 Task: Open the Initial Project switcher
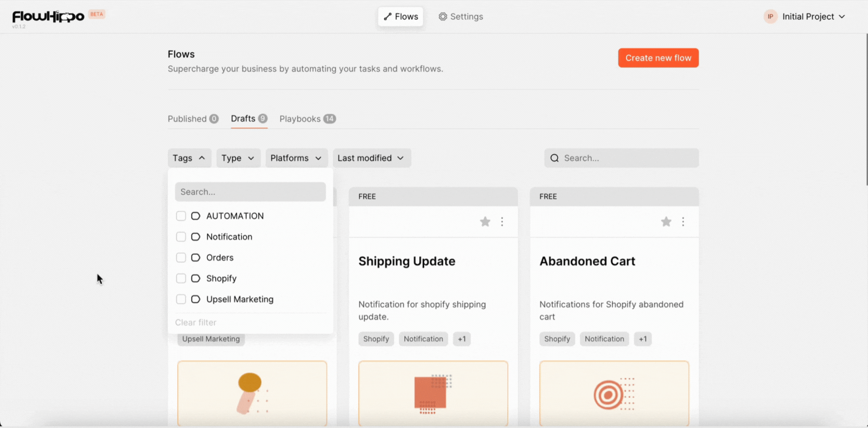[x=805, y=17]
